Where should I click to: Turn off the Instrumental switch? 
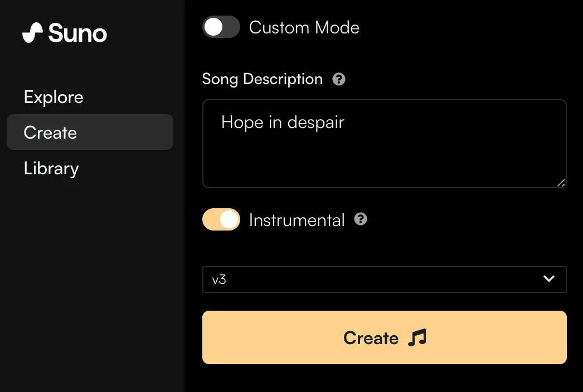pos(221,220)
